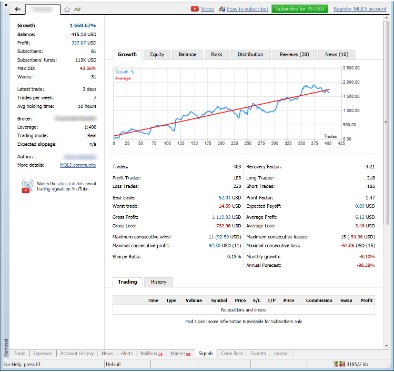Open the YouTube Video icon in header
The height and width of the screenshot is (372, 394).
195,9
